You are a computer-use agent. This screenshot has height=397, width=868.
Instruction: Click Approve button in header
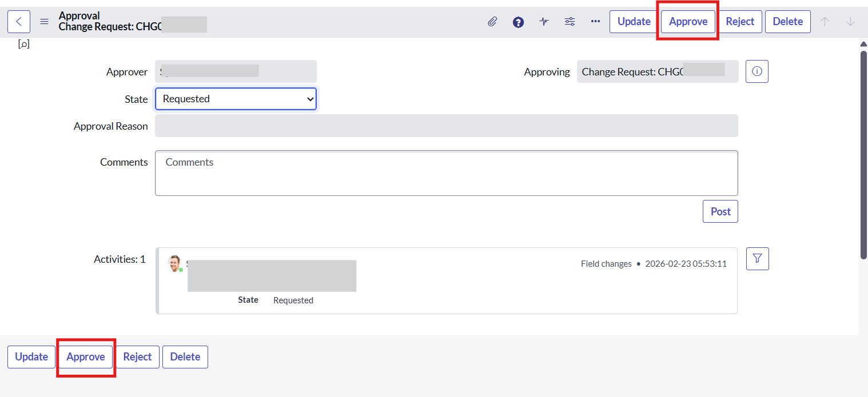coord(688,22)
